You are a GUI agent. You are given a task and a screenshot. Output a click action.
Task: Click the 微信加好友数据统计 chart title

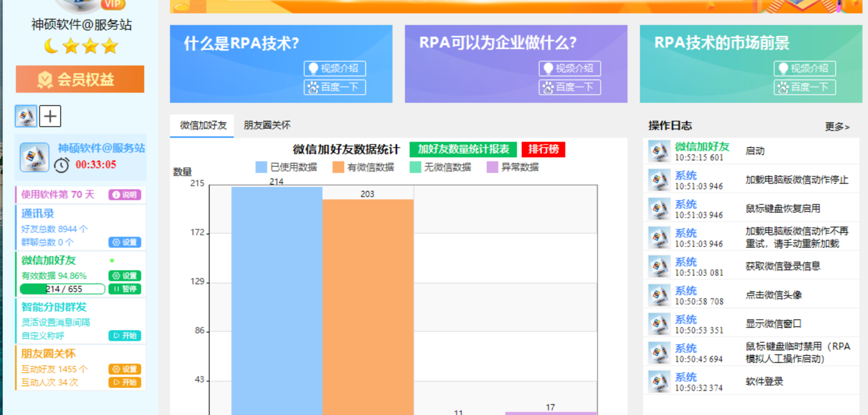tap(346, 150)
